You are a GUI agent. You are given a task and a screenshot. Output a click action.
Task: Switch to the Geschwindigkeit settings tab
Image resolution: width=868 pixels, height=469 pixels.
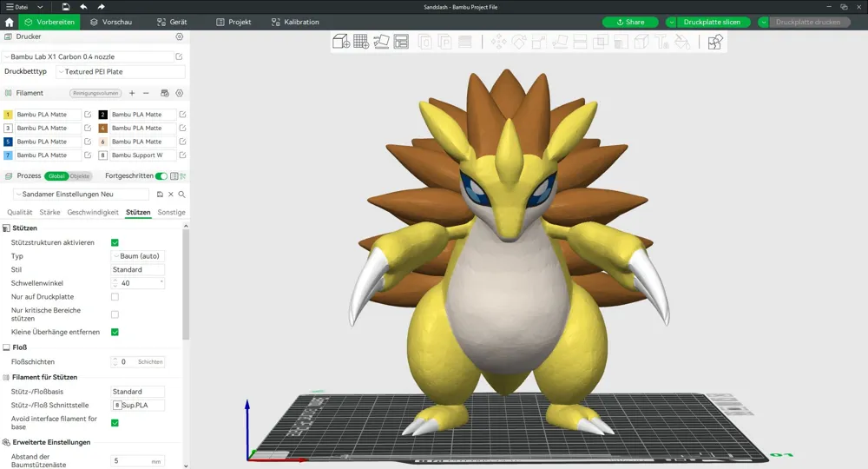[93, 212]
